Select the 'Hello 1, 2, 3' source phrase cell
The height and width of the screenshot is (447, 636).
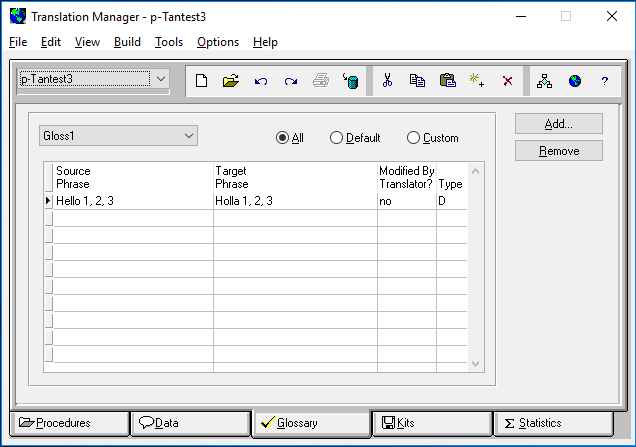pyautogui.click(x=133, y=201)
